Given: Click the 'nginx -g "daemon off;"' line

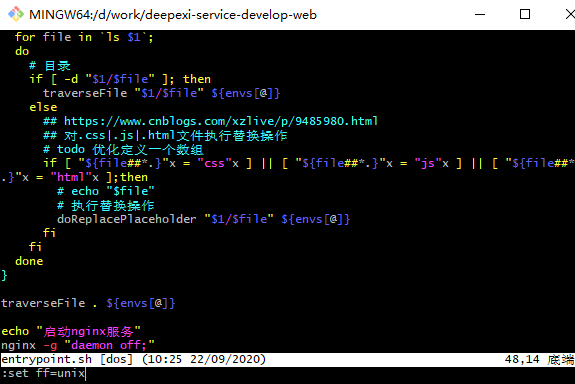Looking at the screenshot, I should click(78, 345).
